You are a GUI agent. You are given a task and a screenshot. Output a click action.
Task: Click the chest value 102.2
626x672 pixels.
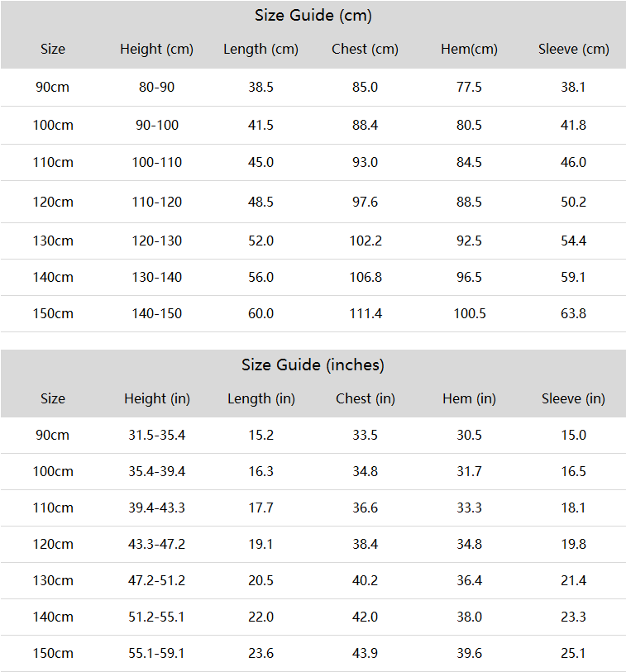click(366, 241)
